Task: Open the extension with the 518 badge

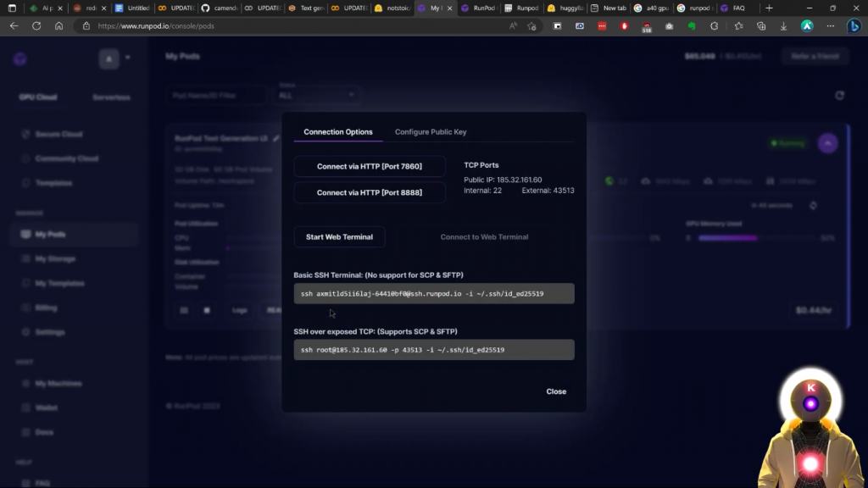Action: point(647,26)
